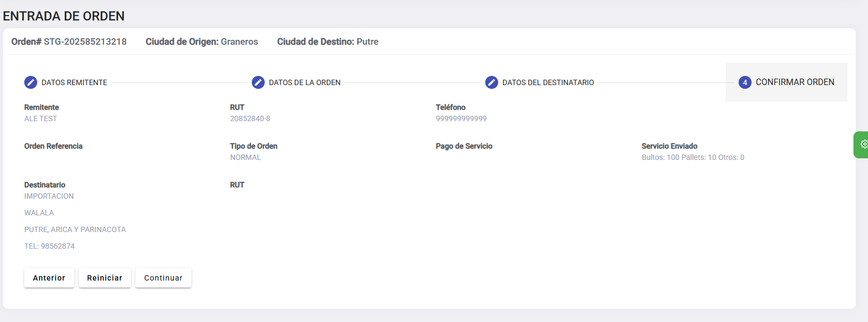Image resolution: width=868 pixels, height=322 pixels.
Task: Select the CONFIRMAR ORDEN step label
Action: click(x=795, y=82)
